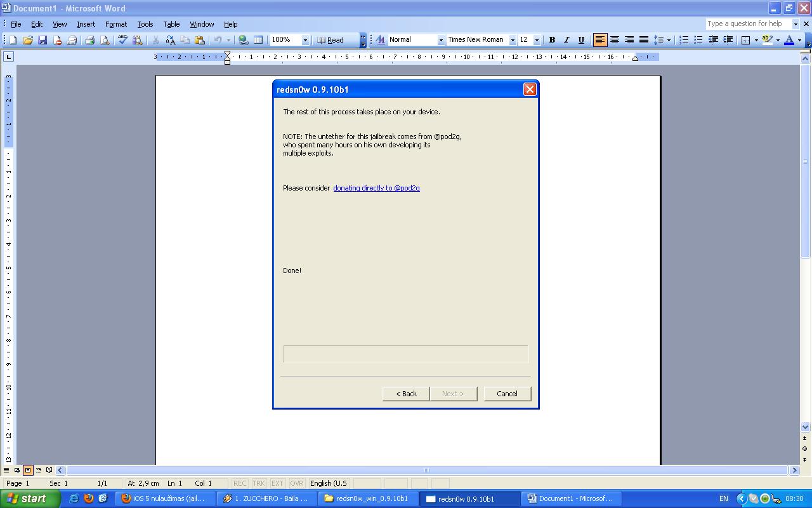This screenshot has width=812, height=508.
Task: Open the File menu
Action: [16, 24]
